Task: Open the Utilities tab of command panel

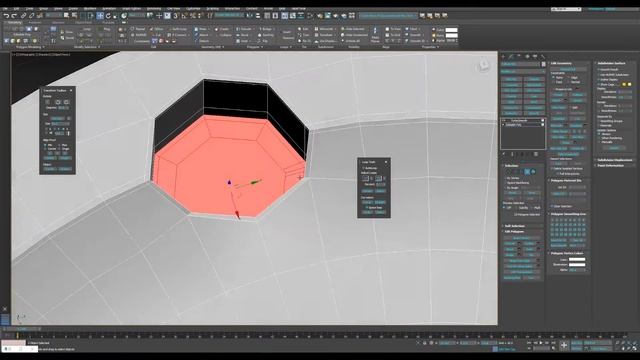Action: [542, 56]
